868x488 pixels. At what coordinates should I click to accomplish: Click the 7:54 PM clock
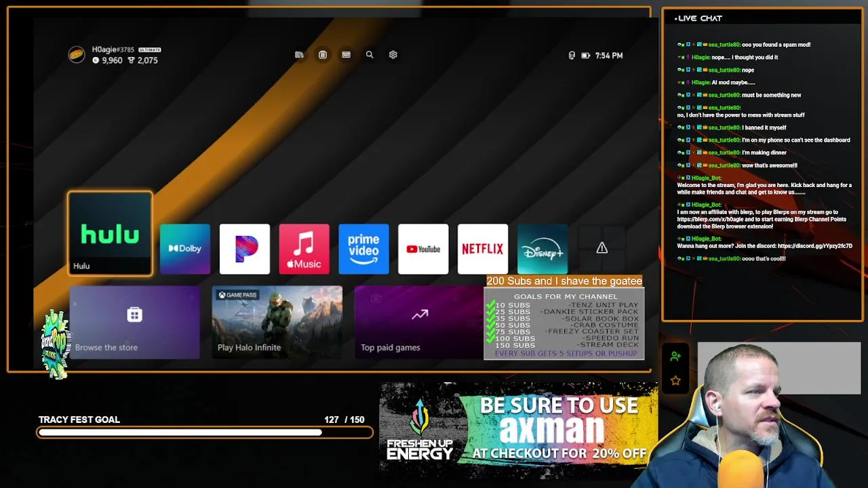(x=608, y=56)
